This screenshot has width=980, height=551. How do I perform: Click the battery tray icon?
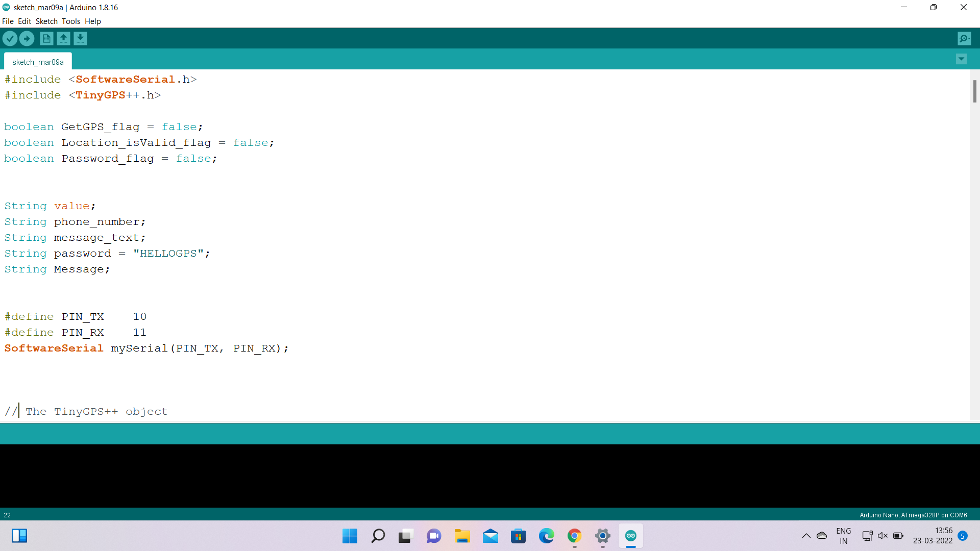pos(898,536)
